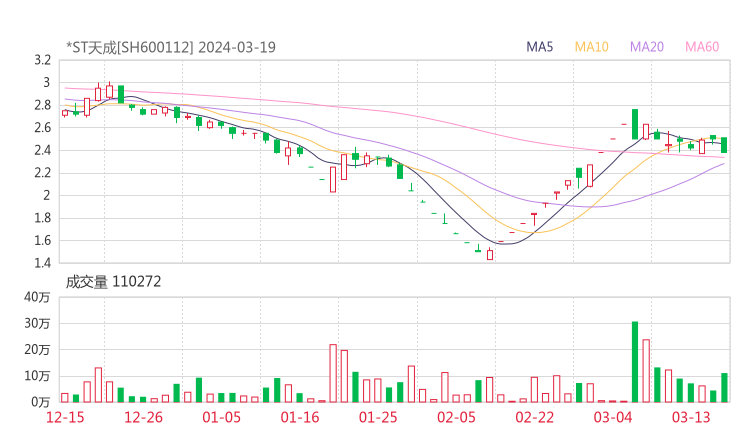Click the 0万 volume axis label

click(x=41, y=402)
